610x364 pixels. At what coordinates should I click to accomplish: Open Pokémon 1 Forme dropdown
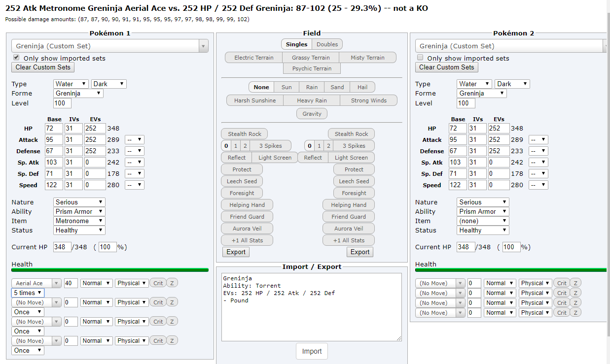click(x=78, y=93)
